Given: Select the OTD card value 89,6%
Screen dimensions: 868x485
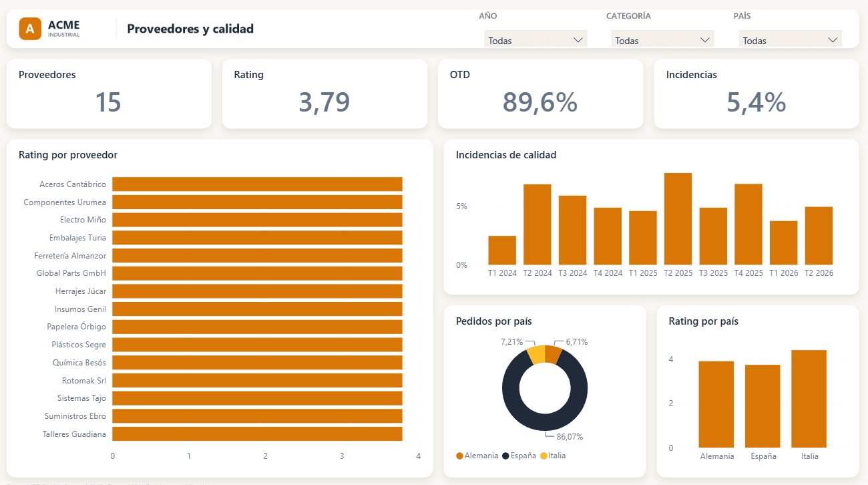Looking at the screenshot, I should tap(540, 102).
